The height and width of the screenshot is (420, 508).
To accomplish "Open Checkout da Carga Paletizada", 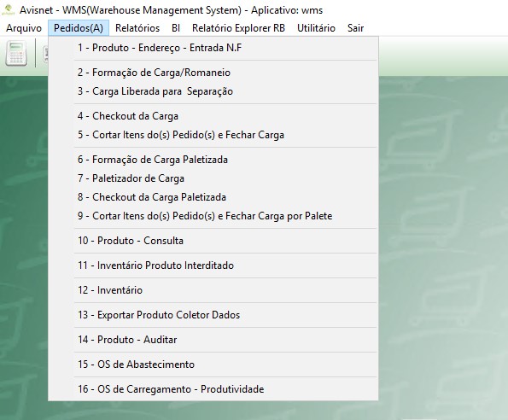I will pos(213,197).
